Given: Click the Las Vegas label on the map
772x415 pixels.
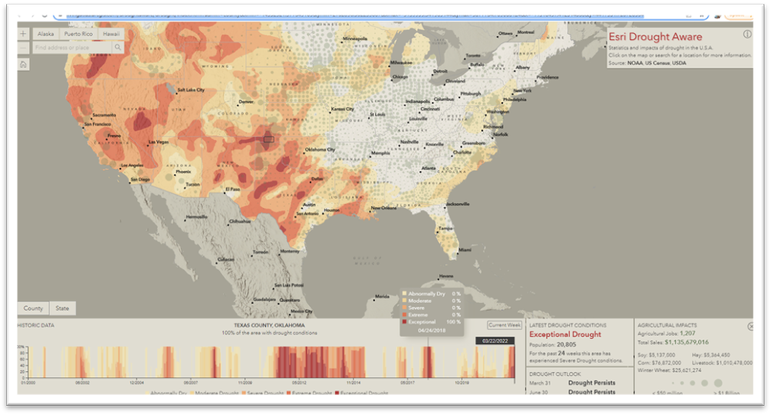Looking at the screenshot, I should [x=159, y=142].
